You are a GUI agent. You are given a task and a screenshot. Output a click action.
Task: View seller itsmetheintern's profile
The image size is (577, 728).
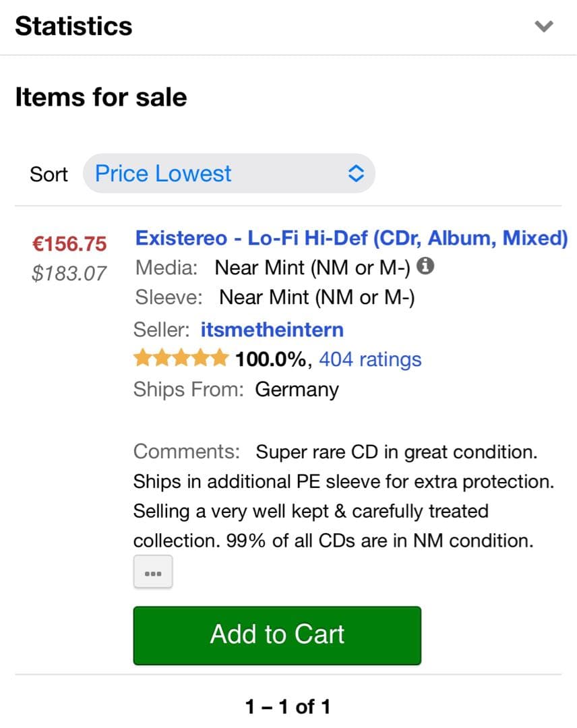(272, 330)
